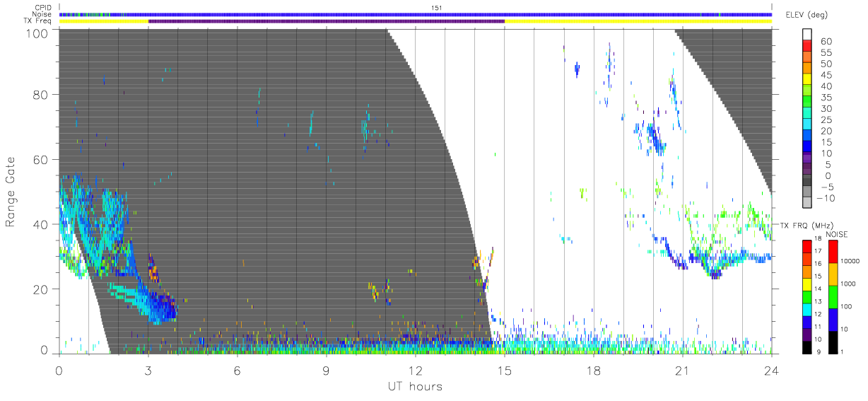Click the '10000' label on NOISE colorbar

tap(850, 261)
